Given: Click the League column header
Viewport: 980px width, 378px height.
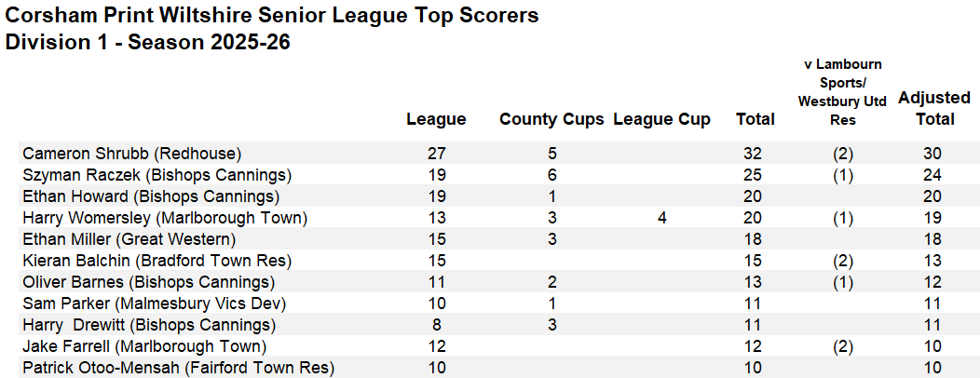Looking at the screenshot, I should 436,119.
